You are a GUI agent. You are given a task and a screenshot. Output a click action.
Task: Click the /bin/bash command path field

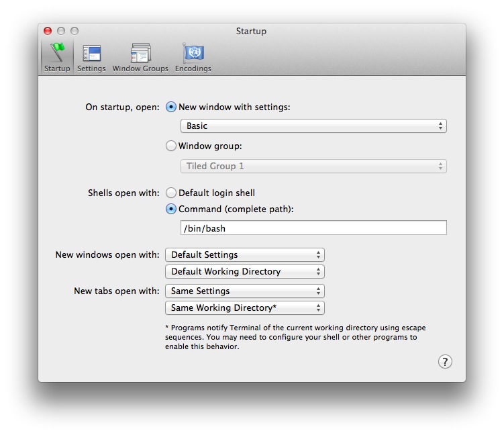(x=313, y=228)
